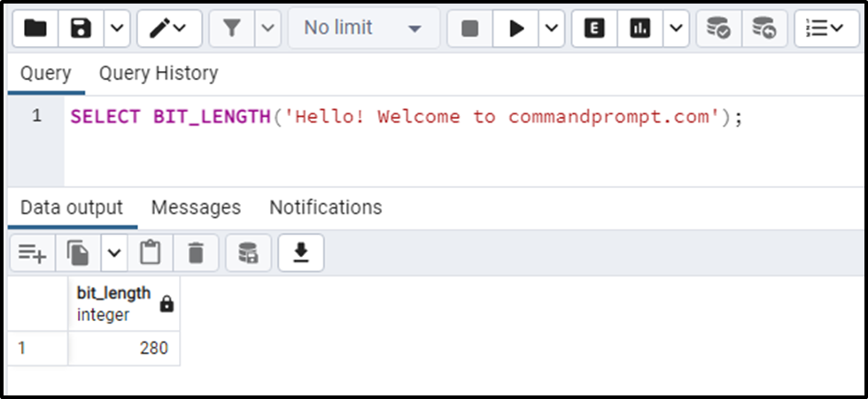Execute the query with play button

pos(515,28)
